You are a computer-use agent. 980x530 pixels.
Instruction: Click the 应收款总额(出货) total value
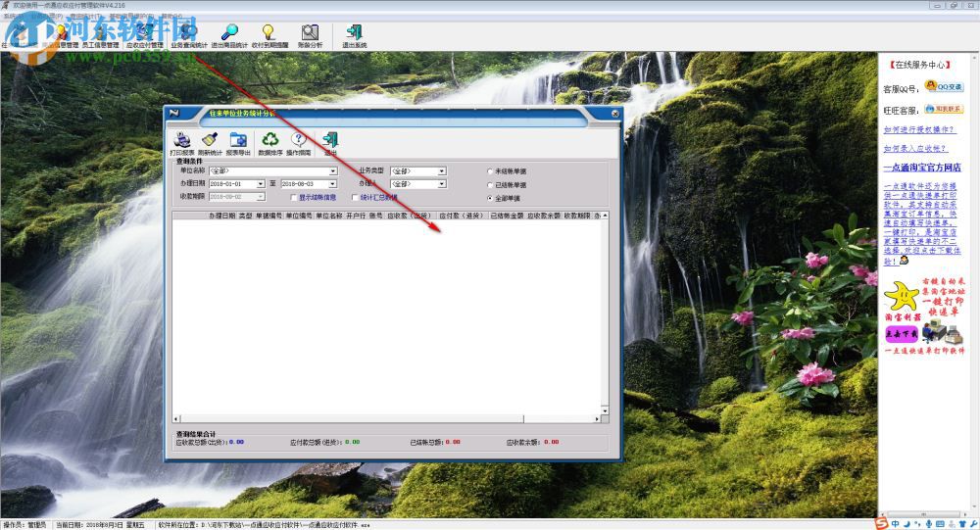[236, 442]
